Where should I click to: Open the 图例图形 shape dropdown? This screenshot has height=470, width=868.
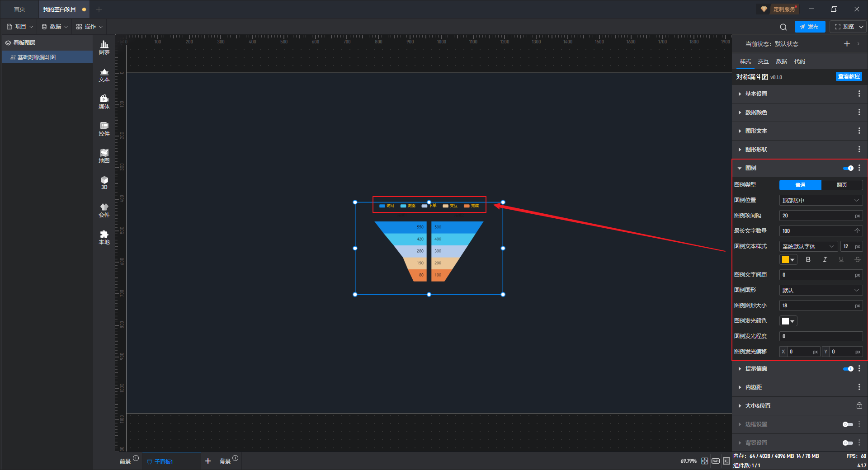tap(821, 290)
